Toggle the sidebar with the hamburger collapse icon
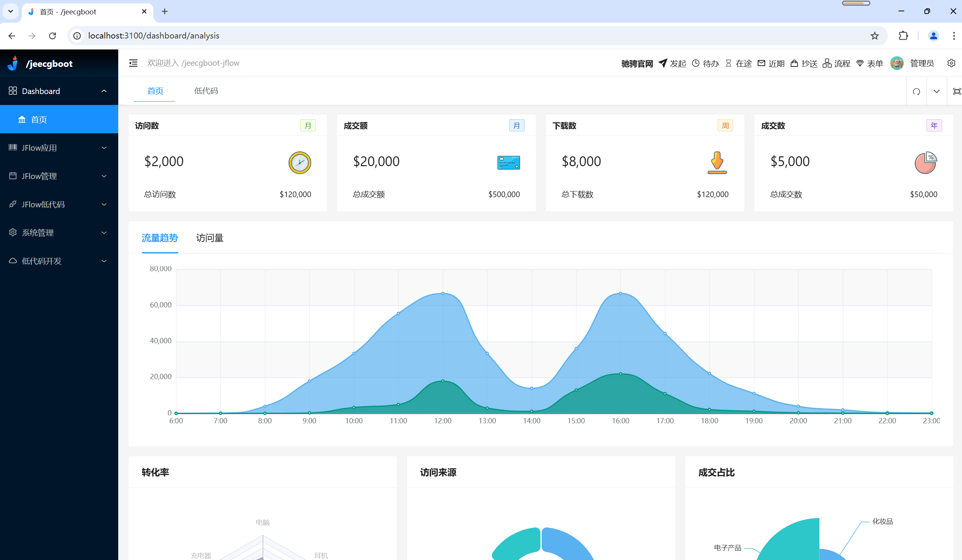Image resolution: width=962 pixels, height=560 pixels. 133,63
